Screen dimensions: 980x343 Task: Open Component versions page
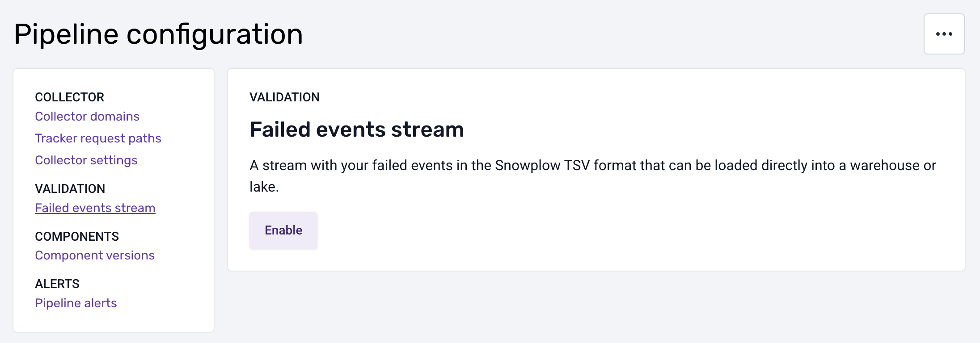coord(94,255)
